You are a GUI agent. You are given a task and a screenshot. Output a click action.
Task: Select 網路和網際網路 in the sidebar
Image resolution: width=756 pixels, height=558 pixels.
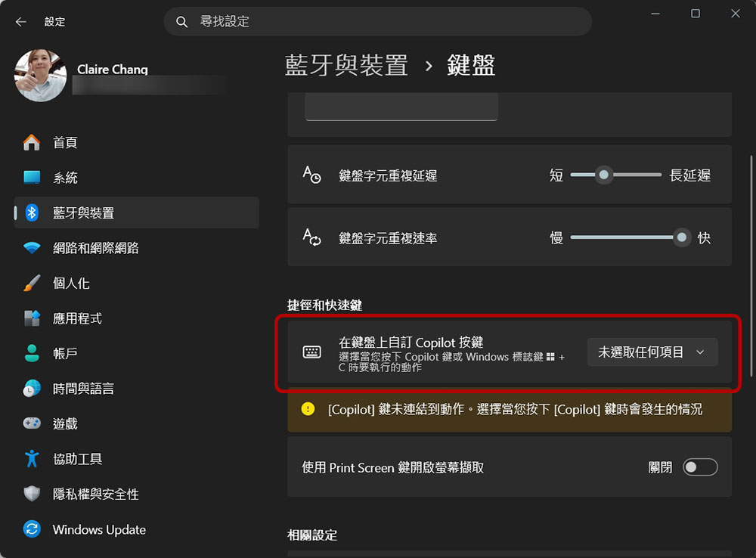(136, 248)
